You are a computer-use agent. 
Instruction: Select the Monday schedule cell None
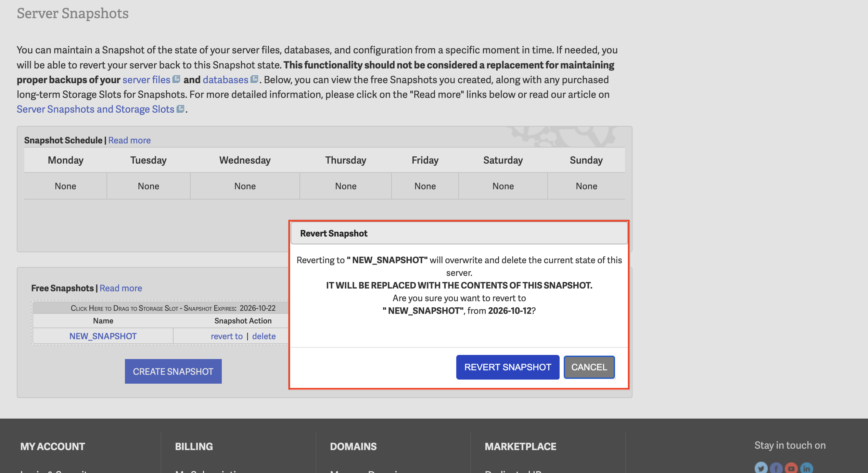(65, 186)
